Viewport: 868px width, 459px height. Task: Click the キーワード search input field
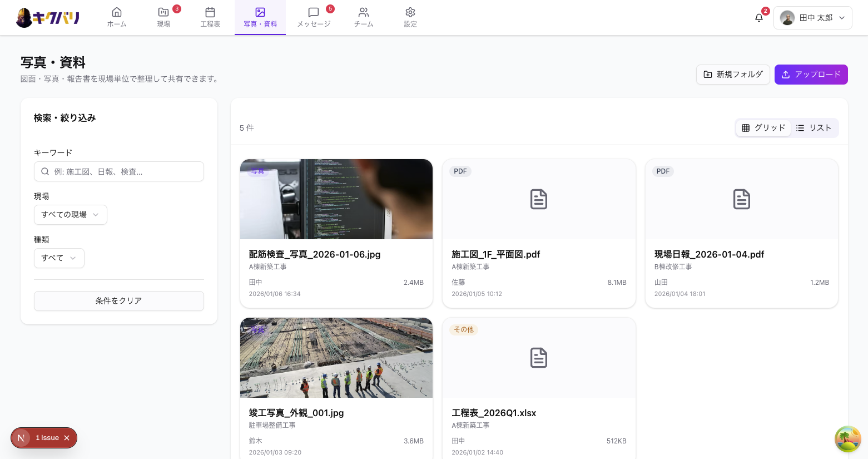point(119,172)
